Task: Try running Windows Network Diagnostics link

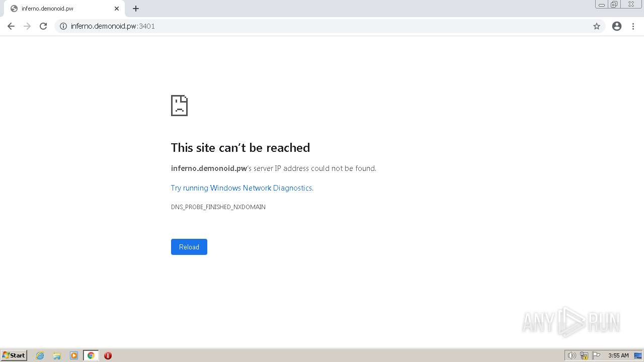Action: point(242,188)
